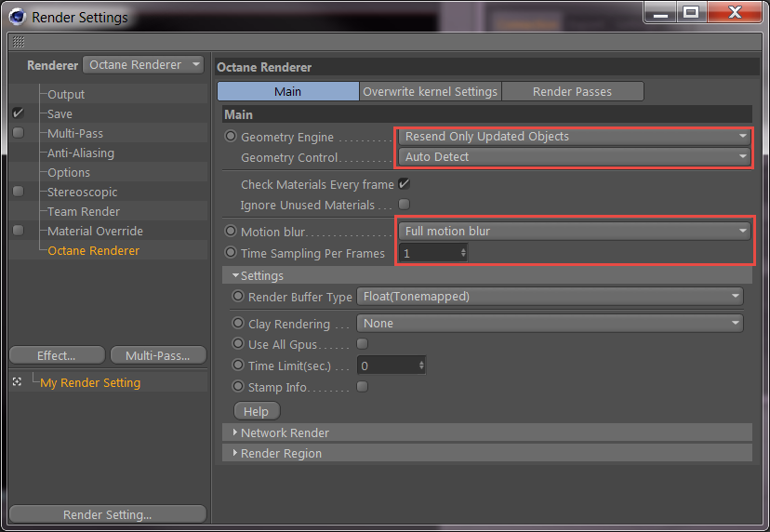Click the dotted grip handle icon below title
The width and height of the screenshot is (770, 532).
click(x=19, y=42)
